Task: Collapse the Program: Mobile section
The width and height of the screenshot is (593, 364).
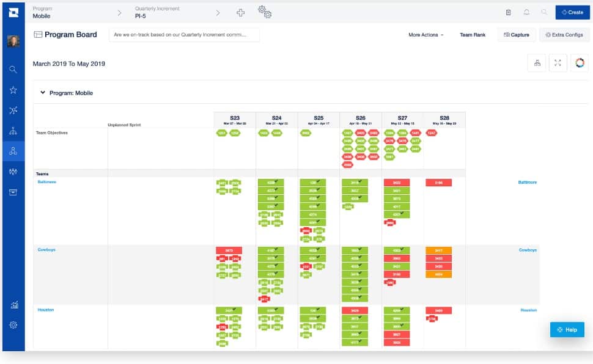Action: click(42, 93)
